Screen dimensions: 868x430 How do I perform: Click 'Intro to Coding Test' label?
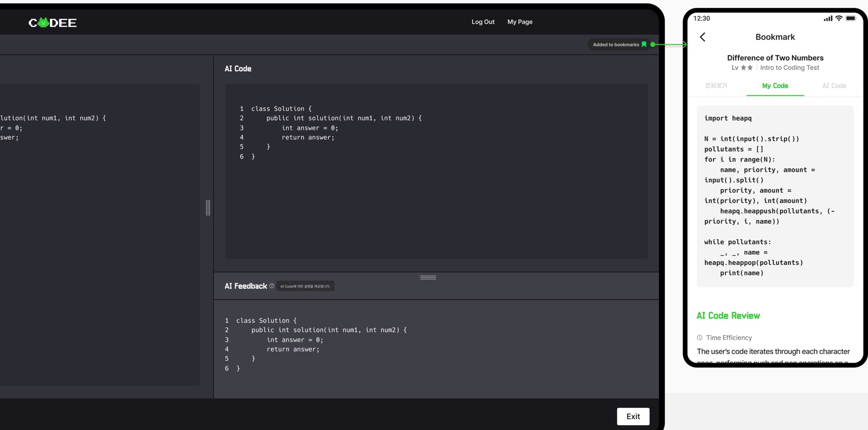790,68
